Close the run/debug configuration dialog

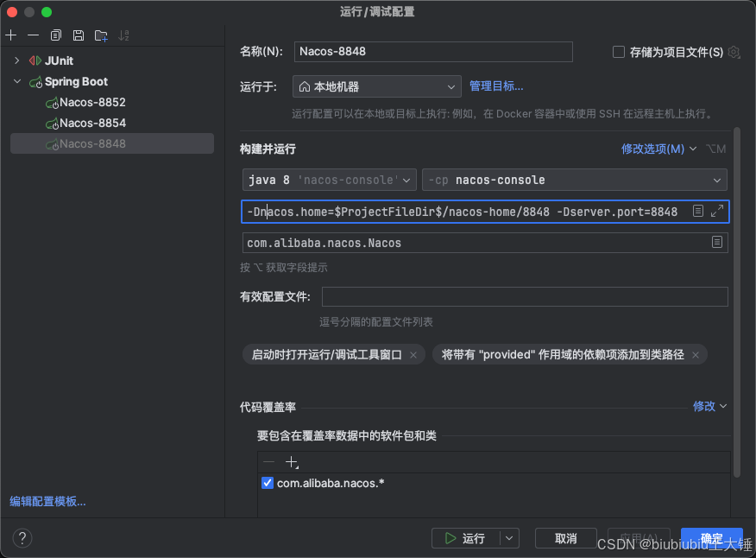[x=12, y=12]
